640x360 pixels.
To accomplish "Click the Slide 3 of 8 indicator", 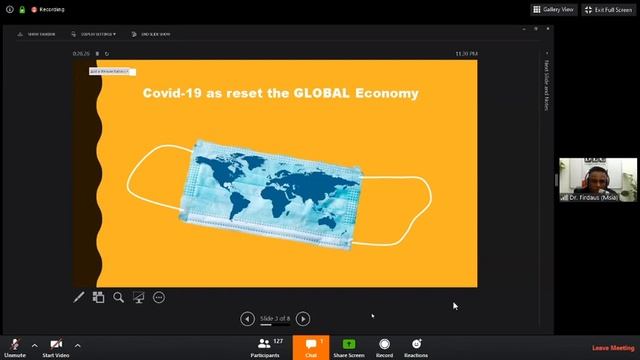I will 275,318.
